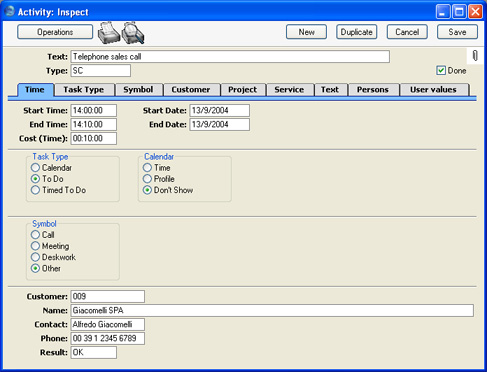Click the End Date field
Screen dimensions: 487x372
220,124
